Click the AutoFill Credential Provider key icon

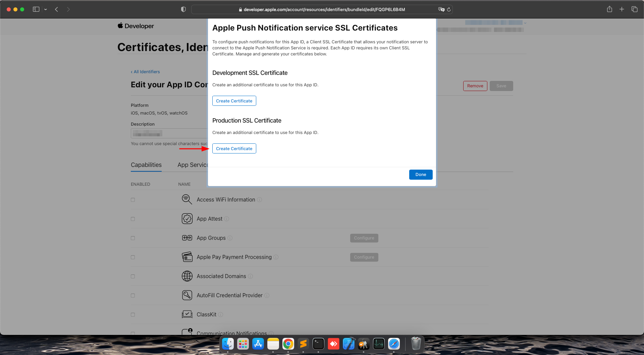pos(187,295)
